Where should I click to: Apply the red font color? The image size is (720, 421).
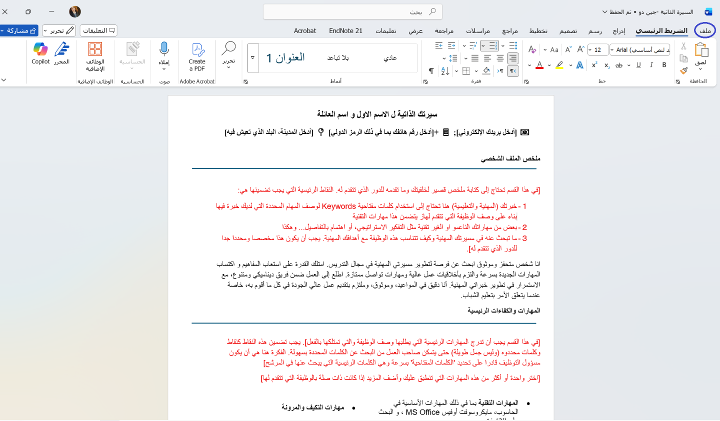(x=540, y=65)
